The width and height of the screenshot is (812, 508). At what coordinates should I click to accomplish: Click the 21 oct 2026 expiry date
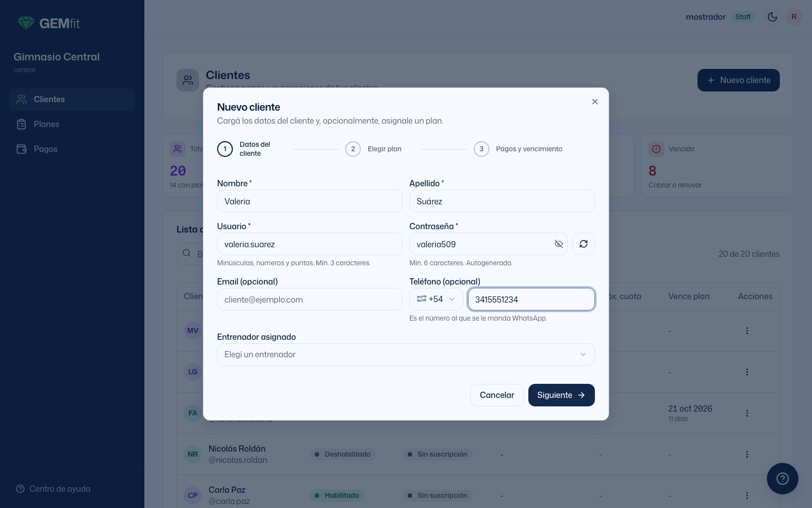coord(690,409)
